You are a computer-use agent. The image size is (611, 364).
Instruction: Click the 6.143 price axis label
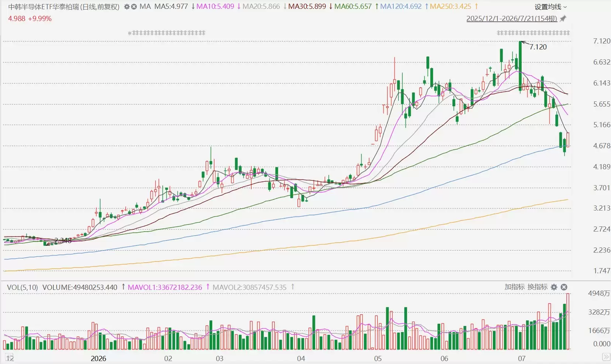coord(601,83)
